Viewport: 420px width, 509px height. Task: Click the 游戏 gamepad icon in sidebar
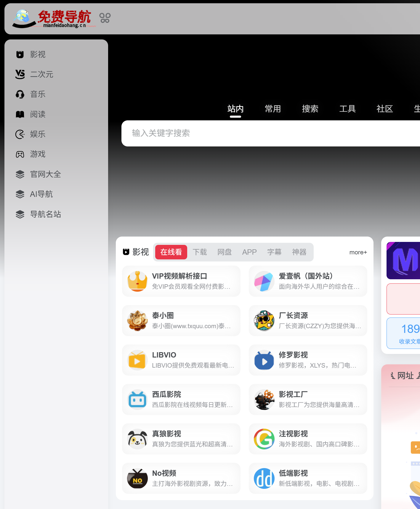coord(20,154)
